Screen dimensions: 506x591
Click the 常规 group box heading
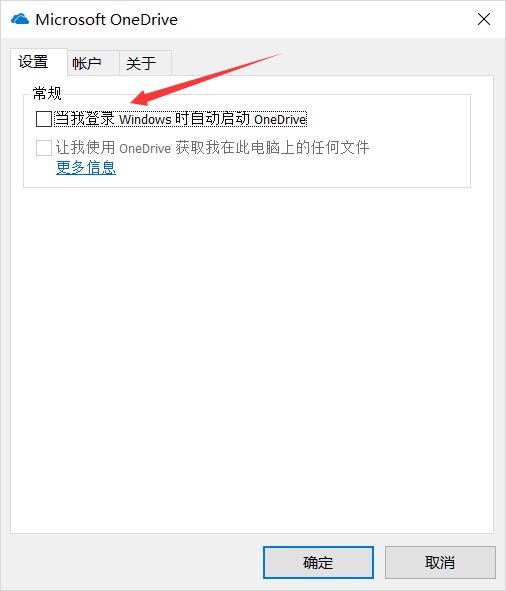[47, 93]
